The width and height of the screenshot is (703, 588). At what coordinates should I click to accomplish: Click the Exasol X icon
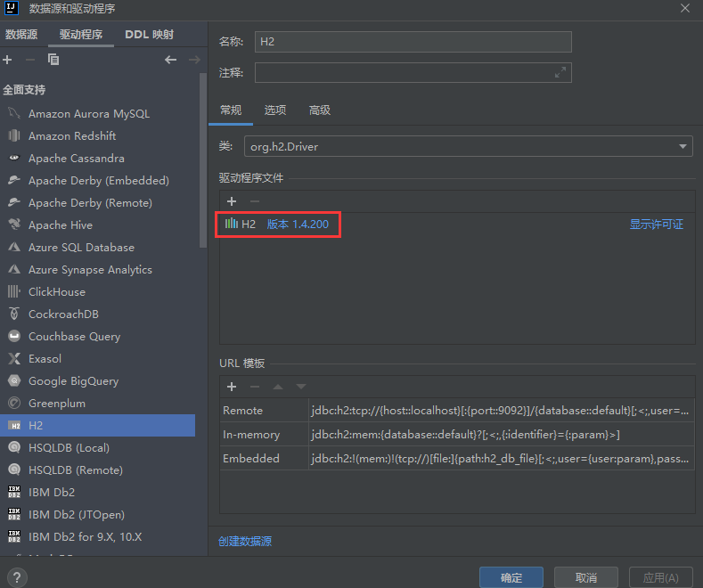tap(14, 358)
